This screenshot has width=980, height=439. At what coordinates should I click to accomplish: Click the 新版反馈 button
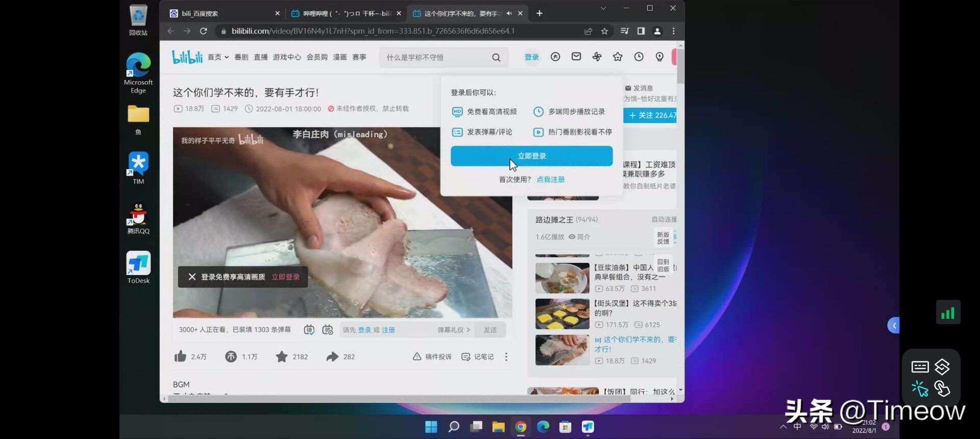663,238
